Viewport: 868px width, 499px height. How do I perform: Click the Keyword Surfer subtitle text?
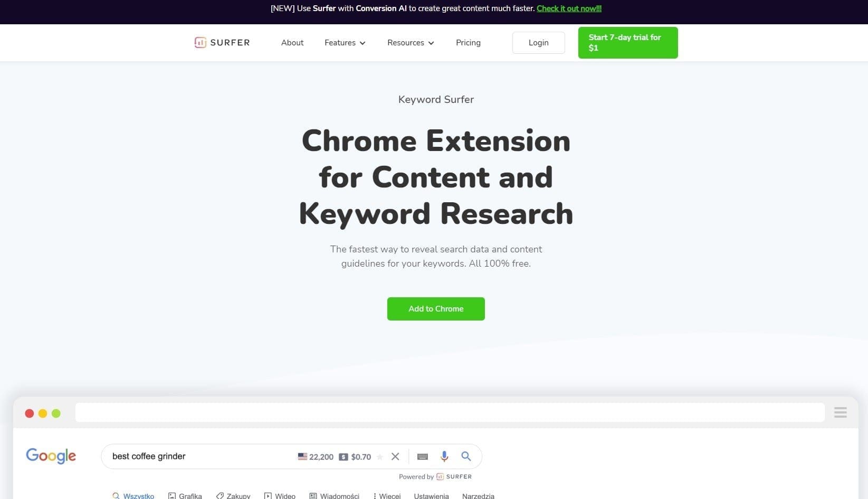(x=436, y=99)
